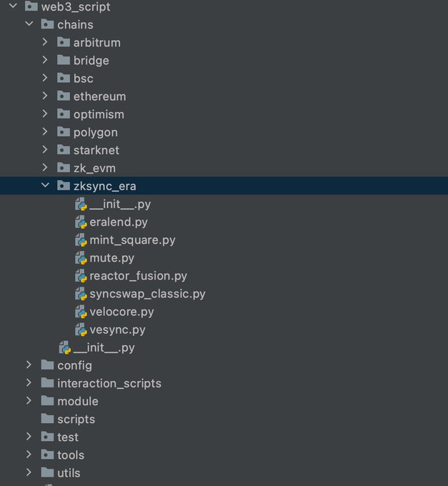Expand the zk_evm folder
Image resolution: width=448 pixels, height=486 pixels.
click(45, 168)
